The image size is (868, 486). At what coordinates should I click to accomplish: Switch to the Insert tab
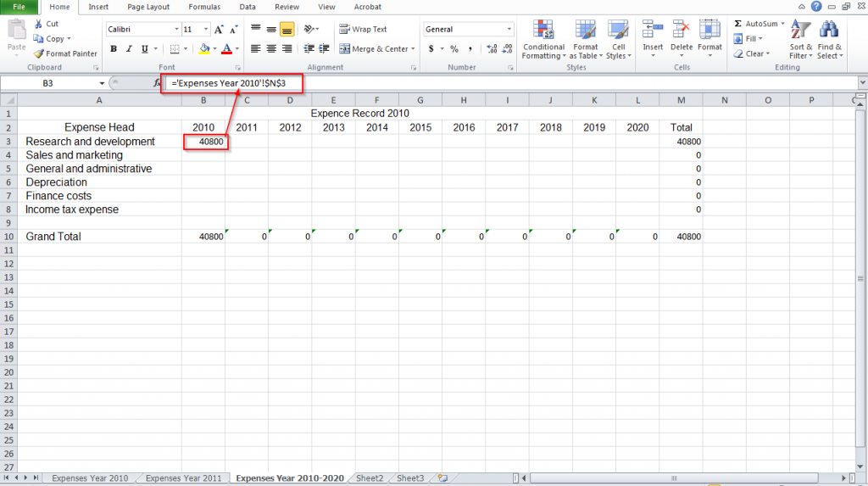98,7
